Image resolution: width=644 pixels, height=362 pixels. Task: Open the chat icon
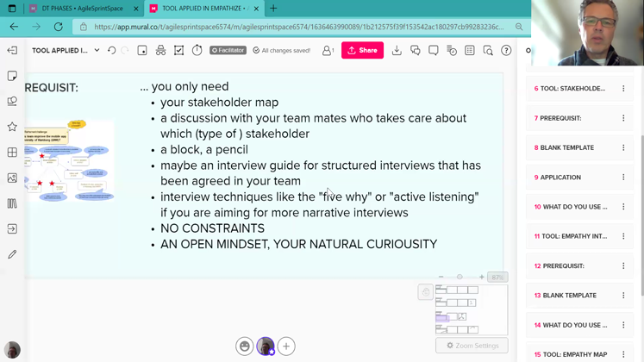point(416,50)
